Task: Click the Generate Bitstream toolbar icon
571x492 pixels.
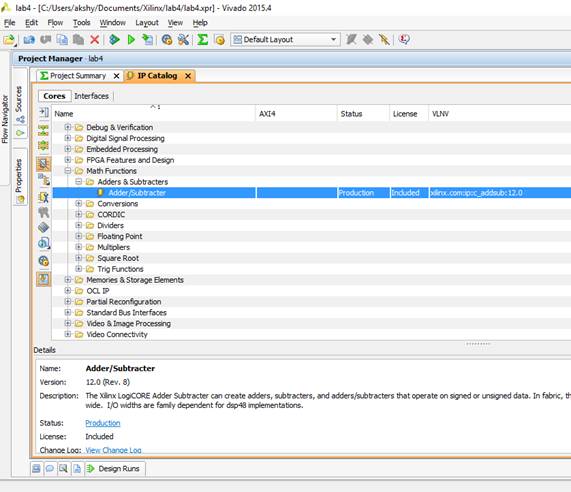Action: point(147,39)
